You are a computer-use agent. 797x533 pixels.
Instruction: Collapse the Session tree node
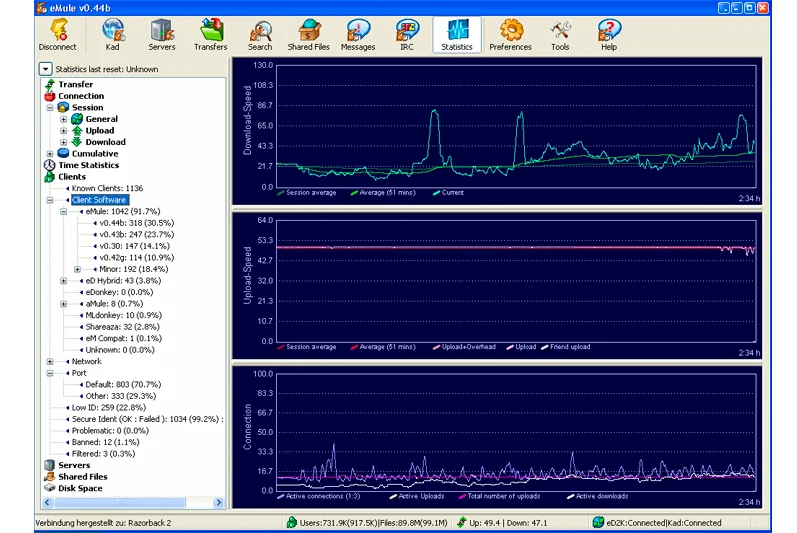pos(50,108)
